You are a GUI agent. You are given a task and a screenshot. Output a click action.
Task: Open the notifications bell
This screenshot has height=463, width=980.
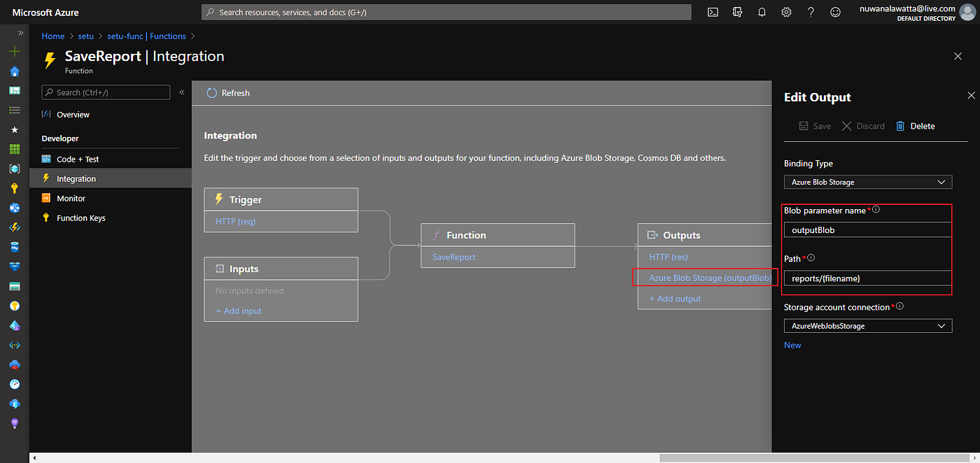coord(762,12)
